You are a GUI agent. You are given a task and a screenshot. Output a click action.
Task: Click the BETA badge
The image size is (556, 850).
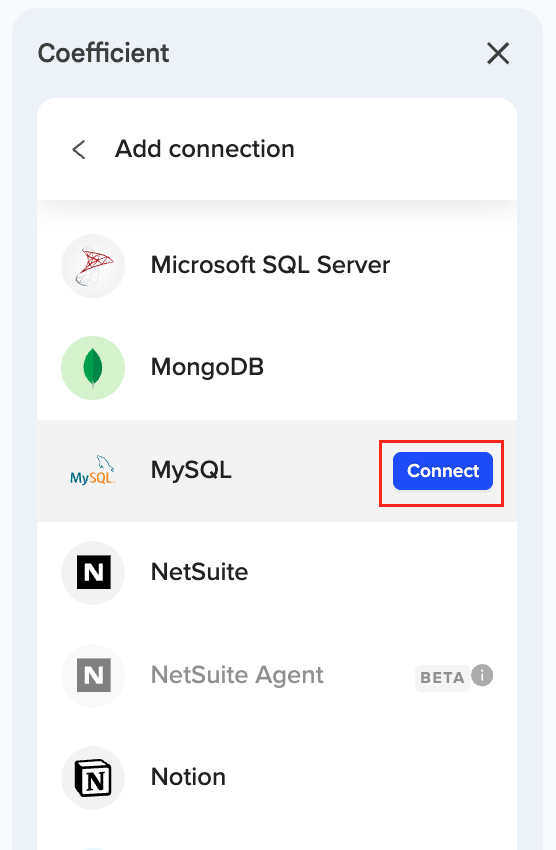click(x=442, y=678)
